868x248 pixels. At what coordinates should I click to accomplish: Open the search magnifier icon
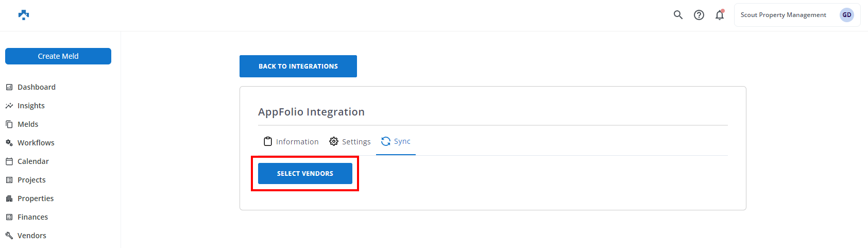(x=678, y=15)
